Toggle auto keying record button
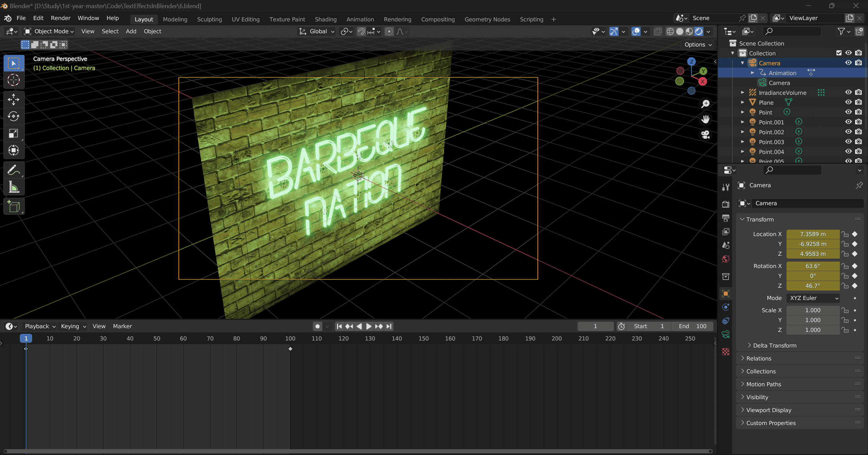This screenshot has width=868, height=455. (317, 326)
